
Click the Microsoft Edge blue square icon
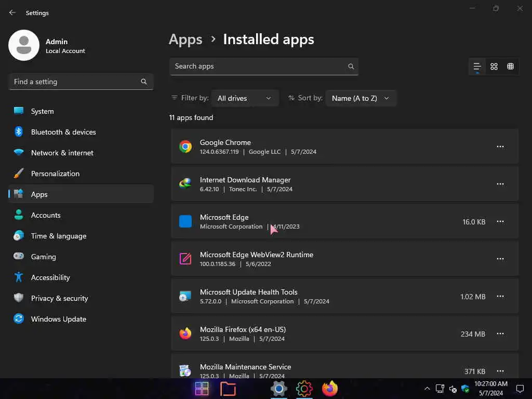point(185,221)
